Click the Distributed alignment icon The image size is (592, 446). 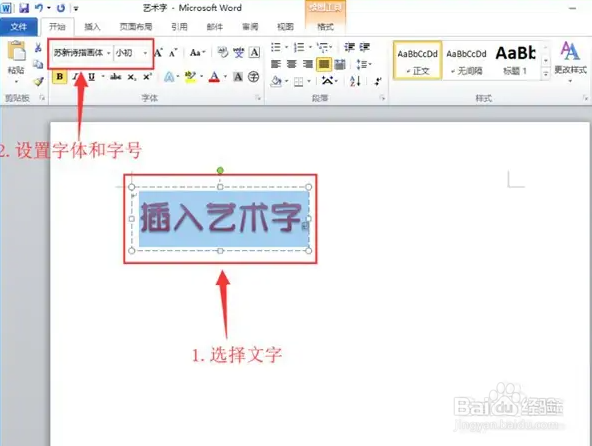(x=340, y=64)
